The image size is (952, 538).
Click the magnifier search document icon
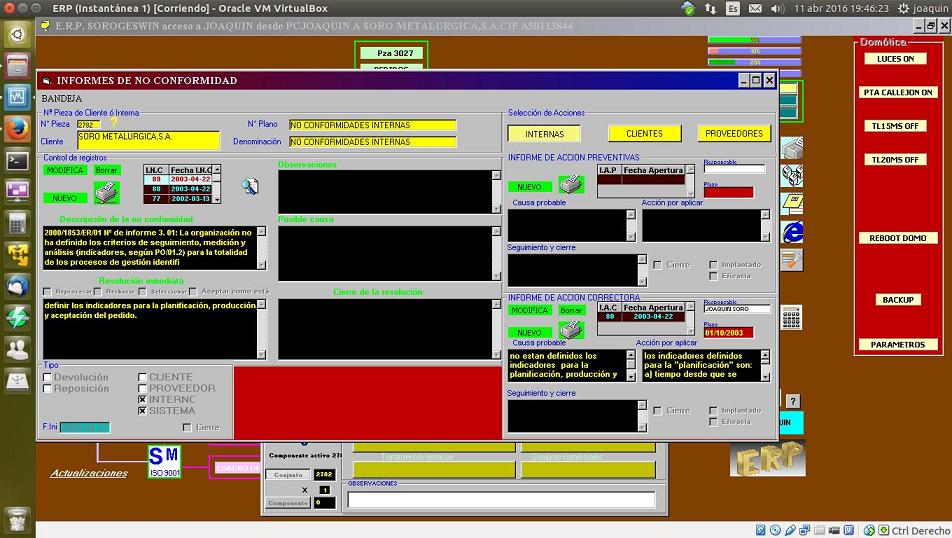click(250, 186)
